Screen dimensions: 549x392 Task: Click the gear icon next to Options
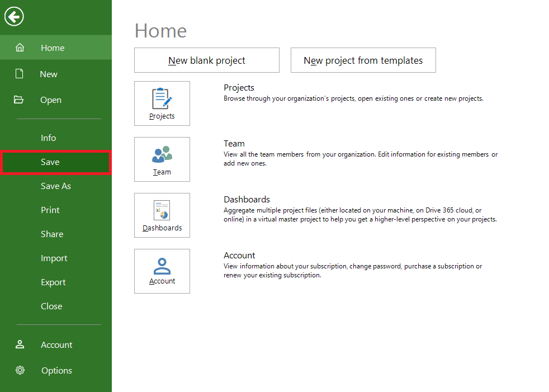click(x=20, y=370)
